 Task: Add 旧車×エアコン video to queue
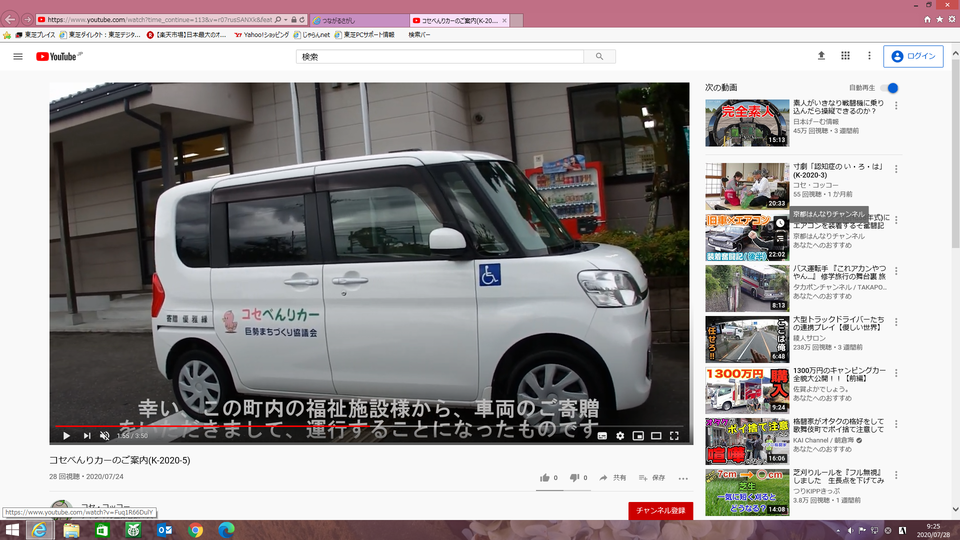[x=780, y=239]
